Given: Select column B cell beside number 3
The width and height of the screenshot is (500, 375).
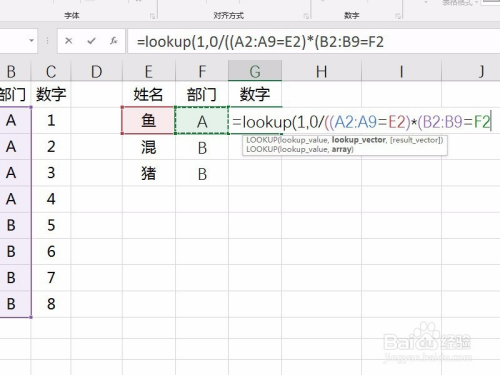Looking at the screenshot, I should [x=15, y=173].
